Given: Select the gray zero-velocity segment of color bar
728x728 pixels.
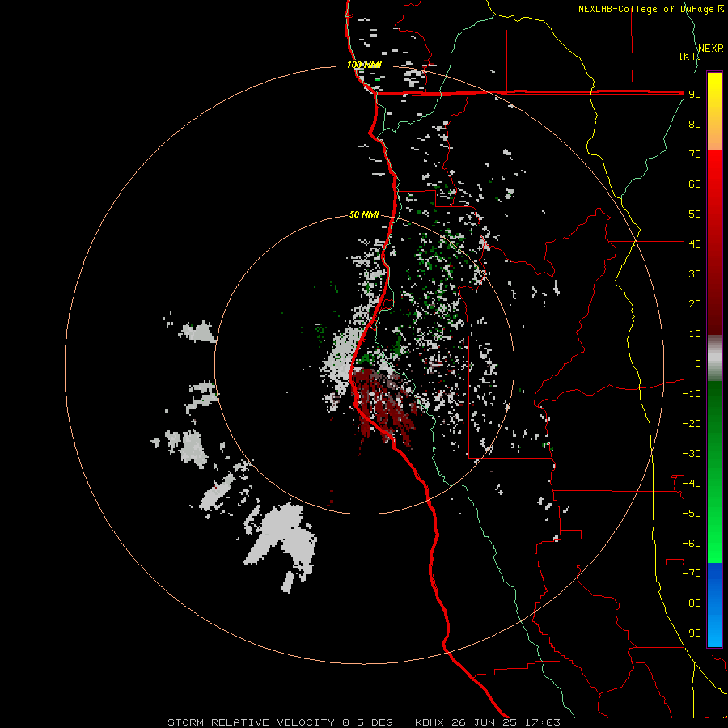Looking at the screenshot, I should click(714, 358).
